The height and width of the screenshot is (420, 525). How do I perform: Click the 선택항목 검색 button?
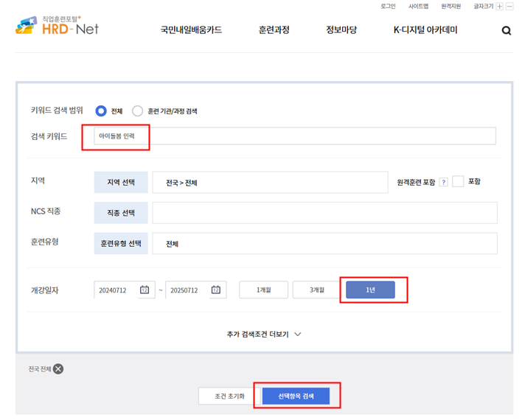(x=296, y=396)
